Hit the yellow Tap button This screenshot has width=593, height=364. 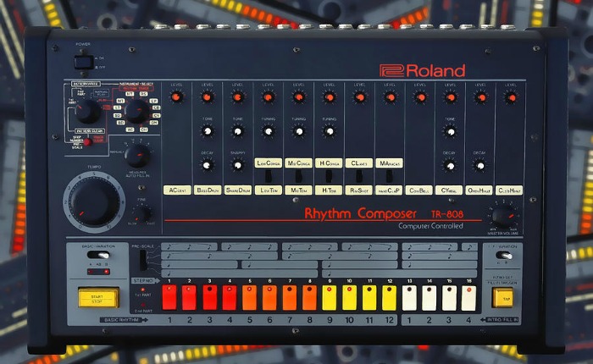[x=502, y=297]
